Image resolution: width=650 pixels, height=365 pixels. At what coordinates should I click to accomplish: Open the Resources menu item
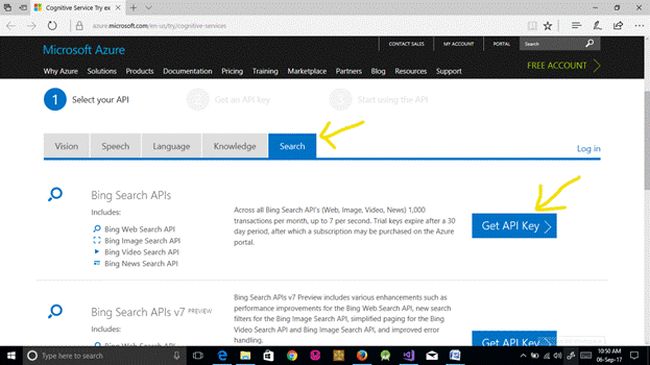(x=410, y=71)
